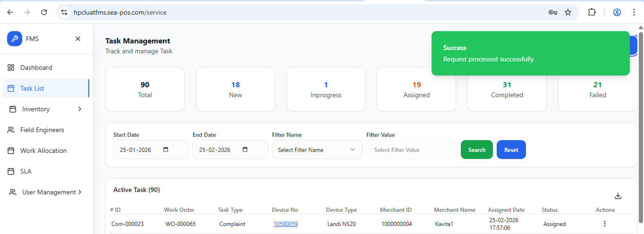
Task: Click the FMS wrench logo icon
Action: [x=15, y=39]
